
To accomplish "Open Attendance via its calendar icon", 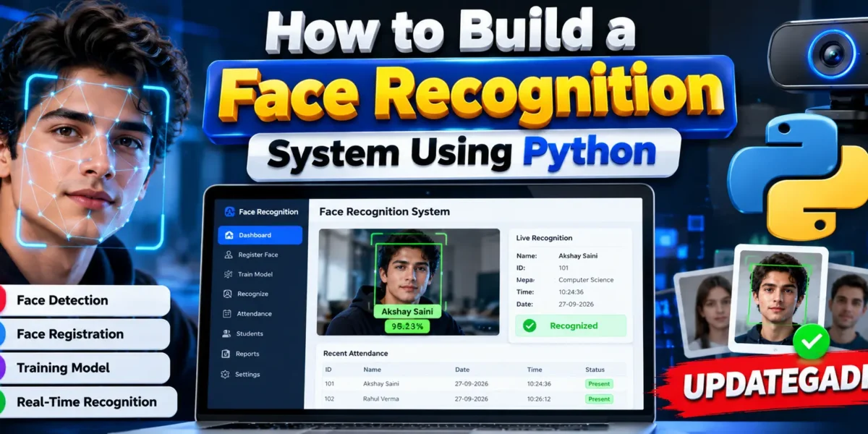I will tap(228, 314).
